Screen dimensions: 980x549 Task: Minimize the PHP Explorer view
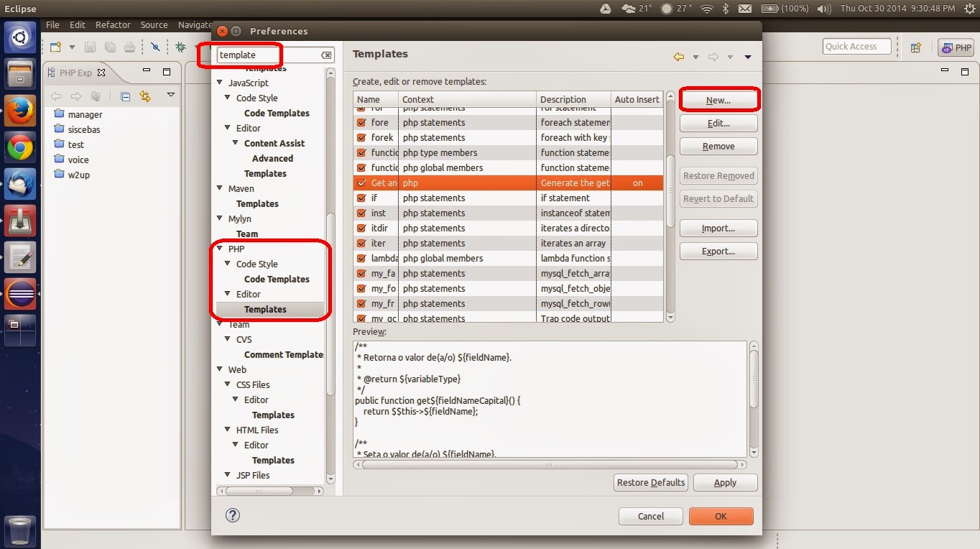(147, 72)
